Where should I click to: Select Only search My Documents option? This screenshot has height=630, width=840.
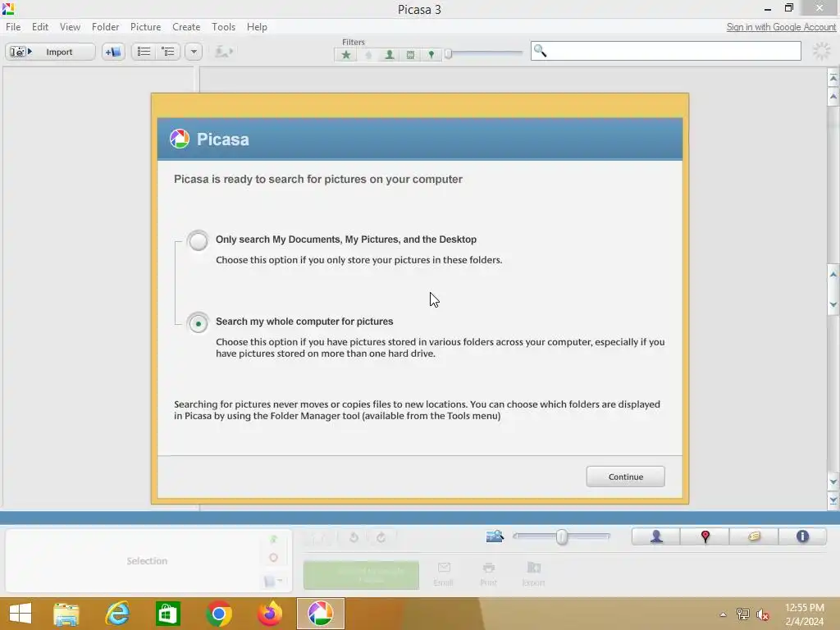click(198, 240)
